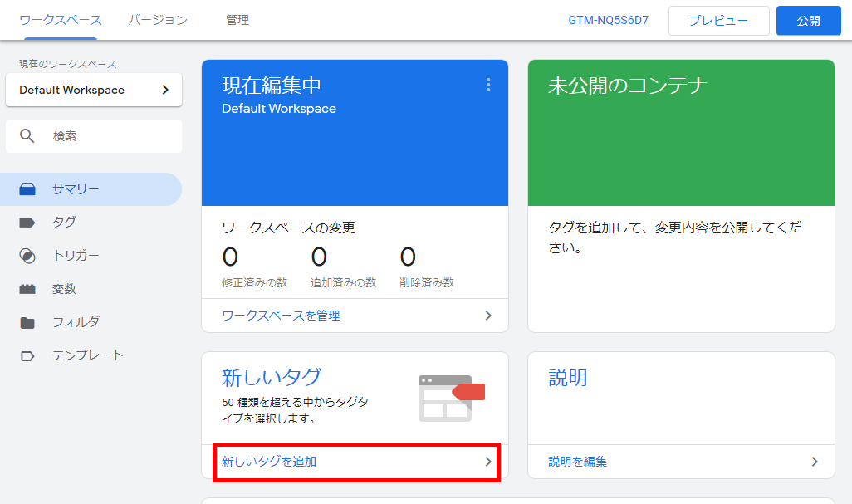Click the 削除済み数 count
This screenshot has width=852, height=504.
[x=408, y=257]
